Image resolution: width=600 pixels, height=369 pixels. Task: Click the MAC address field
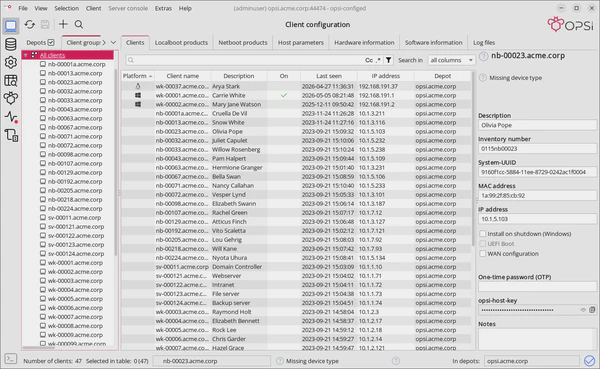coord(537,195)
